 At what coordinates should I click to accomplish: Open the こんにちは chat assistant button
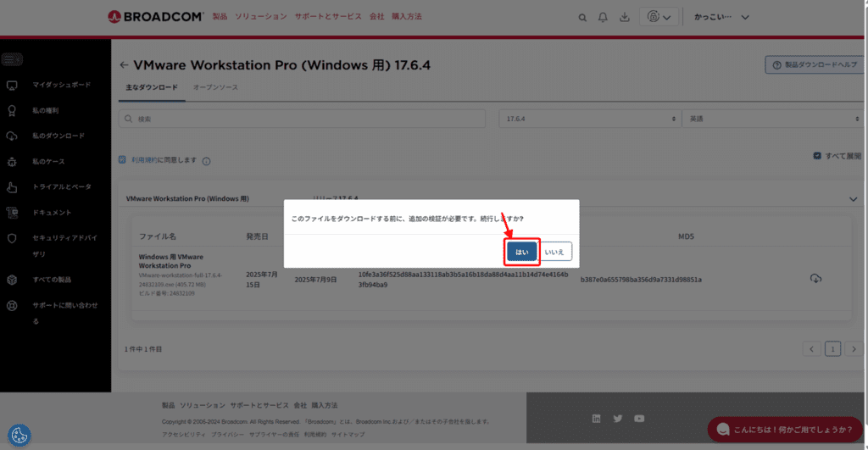[785, 430]
